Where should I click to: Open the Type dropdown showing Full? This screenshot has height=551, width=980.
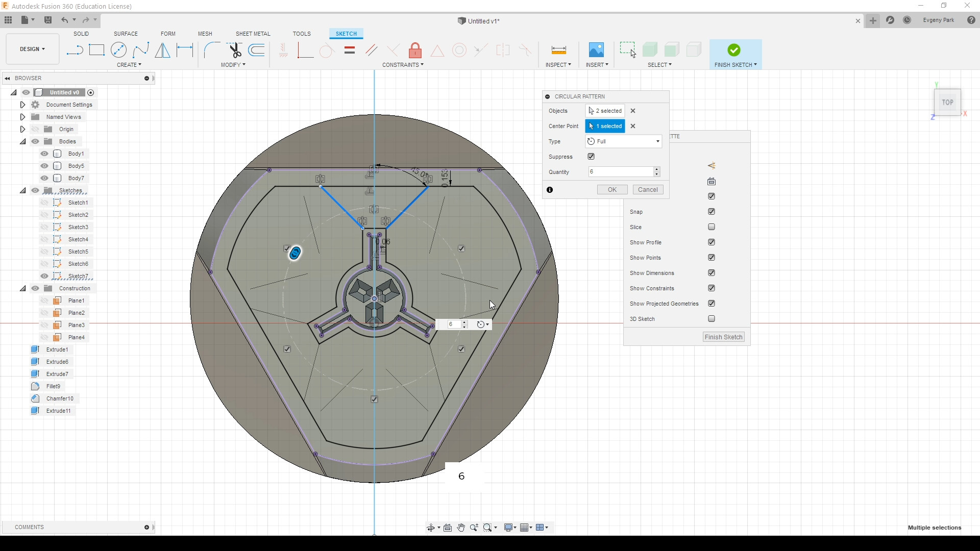624,141
